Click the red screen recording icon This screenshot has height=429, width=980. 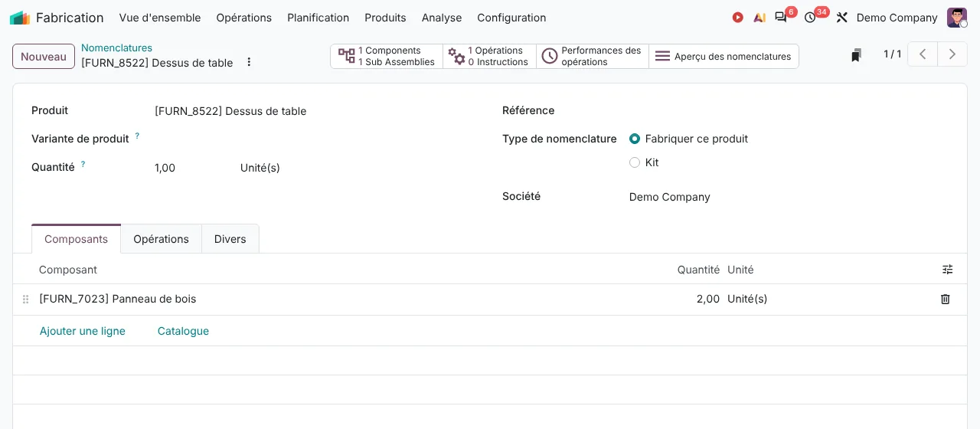coord(737,18)
